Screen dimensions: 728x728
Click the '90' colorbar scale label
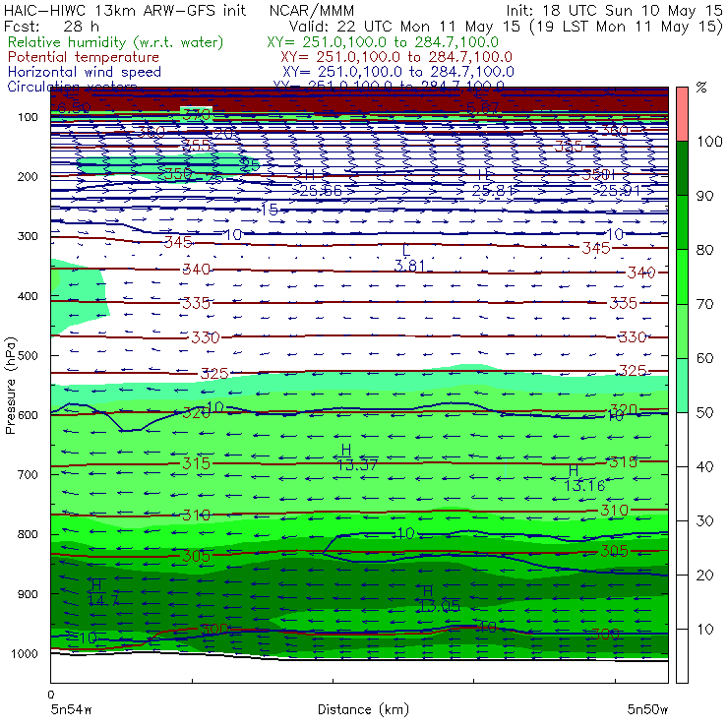point(704,196)
